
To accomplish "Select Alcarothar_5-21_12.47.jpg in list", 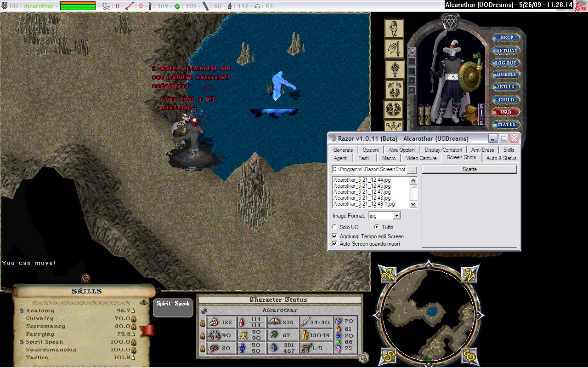I will click(x=362, y=192).
